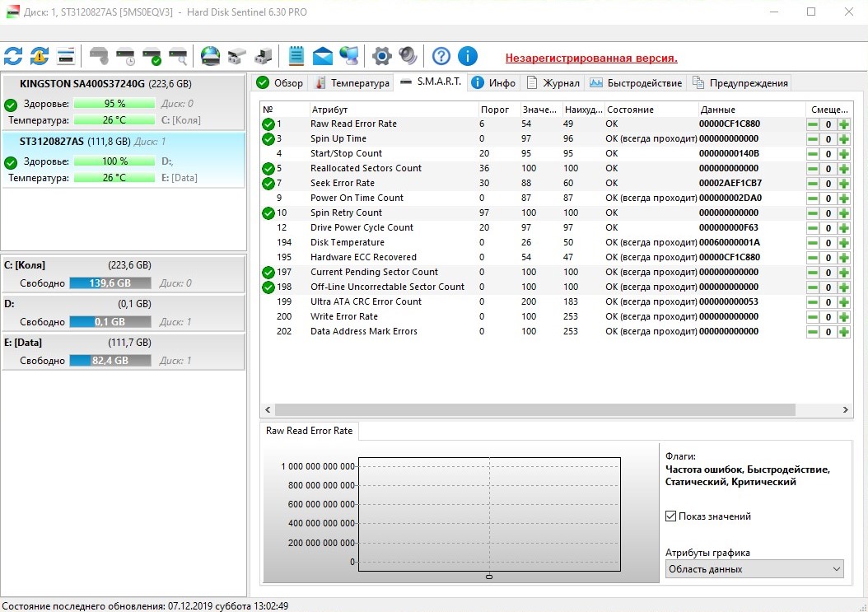This screenshot has width=868, height=612.
Task: Click the round blue info icon in toolbar
Action: (x=468, y=56)
